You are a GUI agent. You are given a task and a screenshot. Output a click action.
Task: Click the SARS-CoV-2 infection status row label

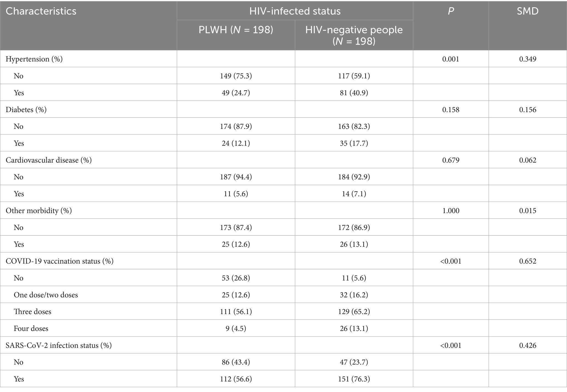tap(59, 345)
